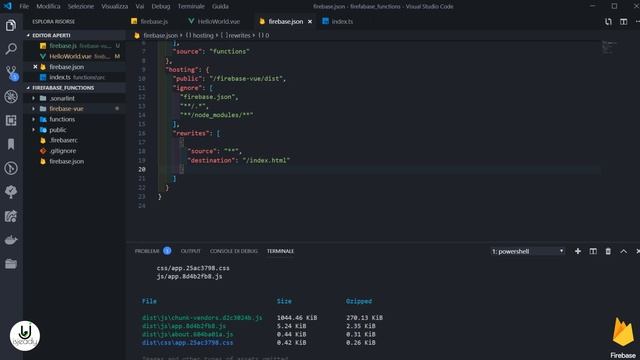Click the hosting breadcrumb segment
Screen dimensions: 640x360
pos(200,36)
